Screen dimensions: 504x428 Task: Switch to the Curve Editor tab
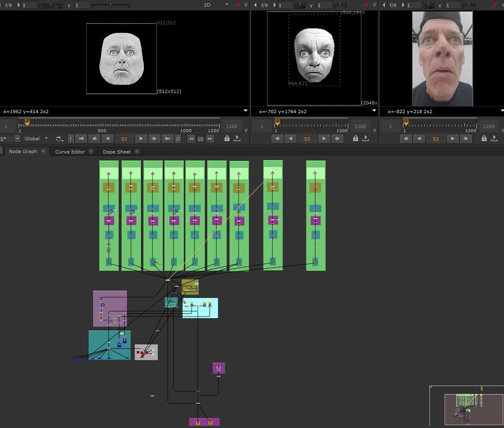70,151
